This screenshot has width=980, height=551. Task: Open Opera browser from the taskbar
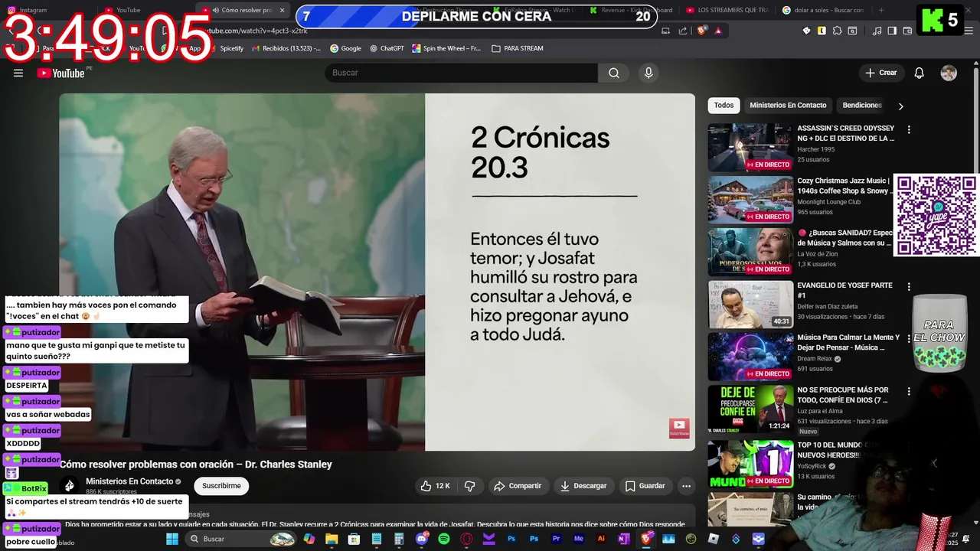466,540
